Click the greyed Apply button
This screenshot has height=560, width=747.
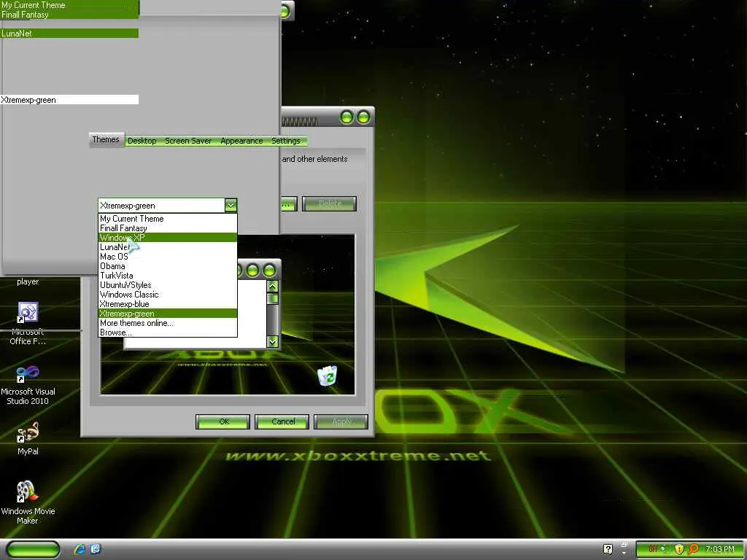pyautogui.click(x=341, y=422)
